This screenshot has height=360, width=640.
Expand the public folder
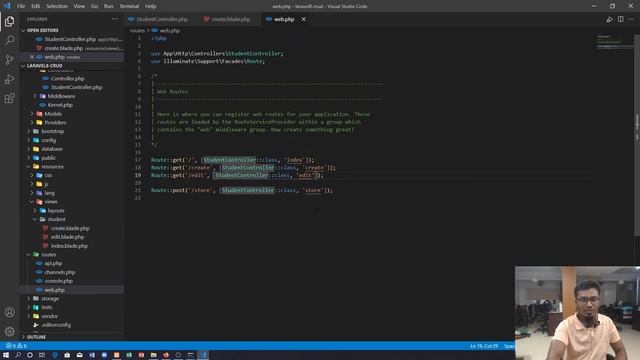[48, 158]
